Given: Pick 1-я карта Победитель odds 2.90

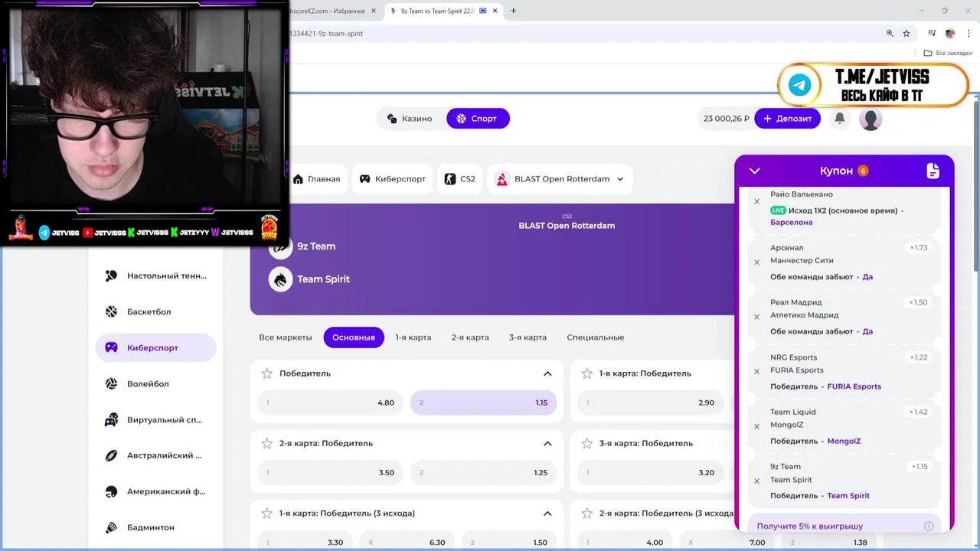Looking at the screenshot, I should pyautogui.click(x=650, y=403).
